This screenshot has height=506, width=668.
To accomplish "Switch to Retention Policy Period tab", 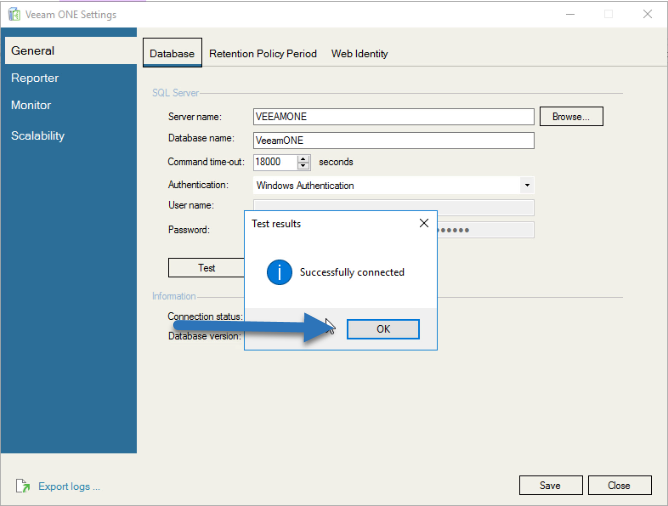I will 263,54.
